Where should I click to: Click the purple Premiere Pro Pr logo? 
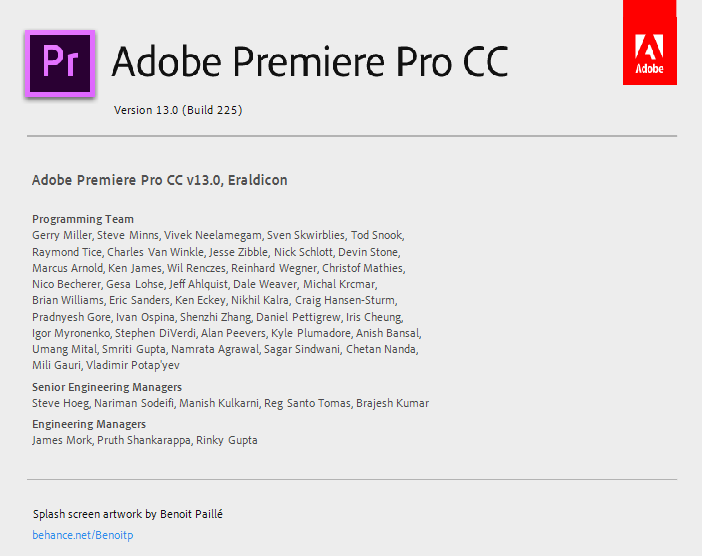click(x=60, y=64)
